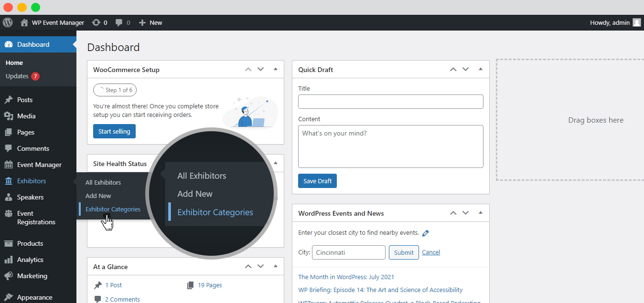
Task: Click the Step 1 of 6 progress indicator
Action: coord(115,90)
